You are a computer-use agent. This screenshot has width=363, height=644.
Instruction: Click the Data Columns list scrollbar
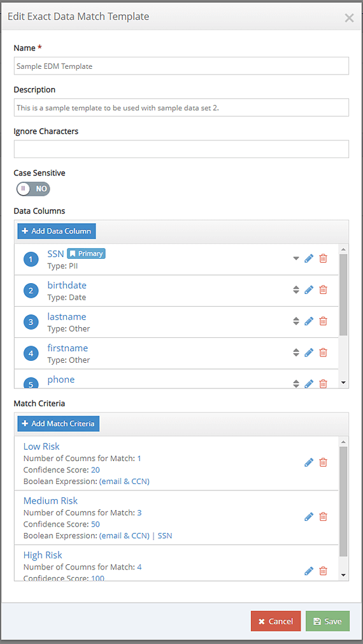point(344,295)
